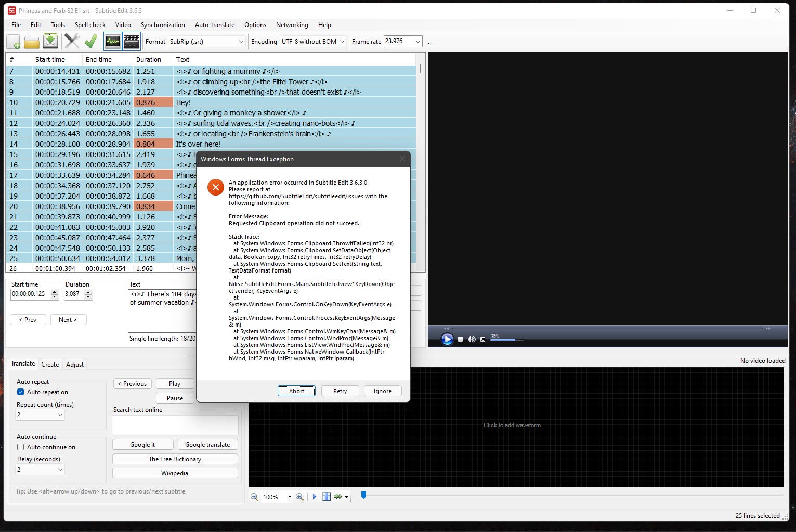Open the Frame rate dropdown
Screen dimensions: 796x532
tap(418, 41)
